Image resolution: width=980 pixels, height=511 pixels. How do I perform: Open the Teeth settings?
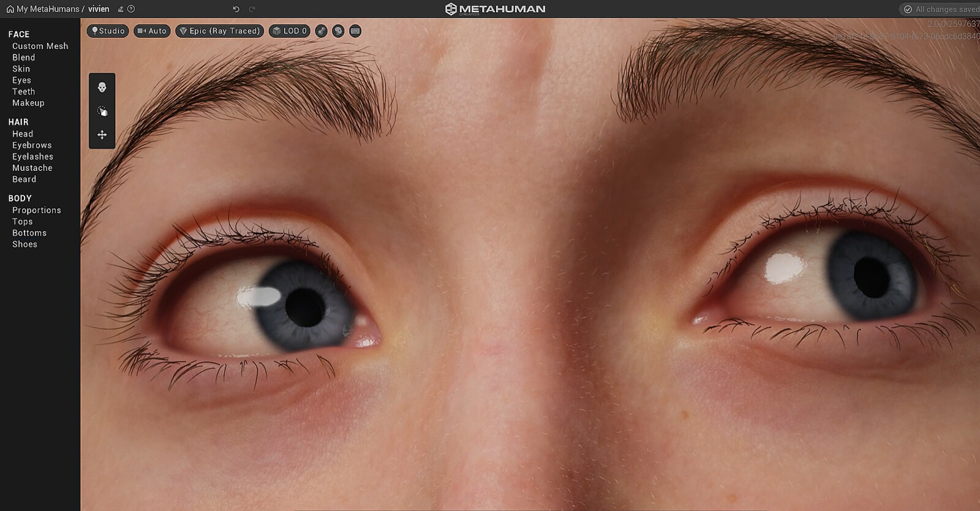(24, 91)
